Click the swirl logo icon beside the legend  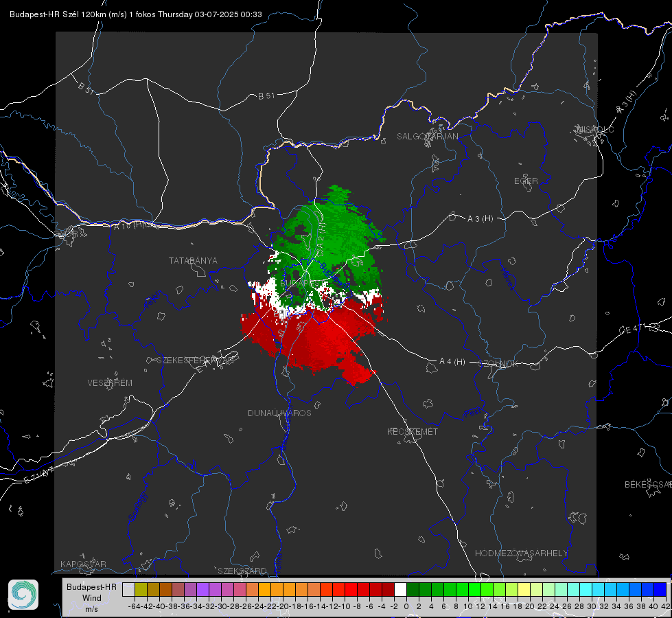pos(23,595)
